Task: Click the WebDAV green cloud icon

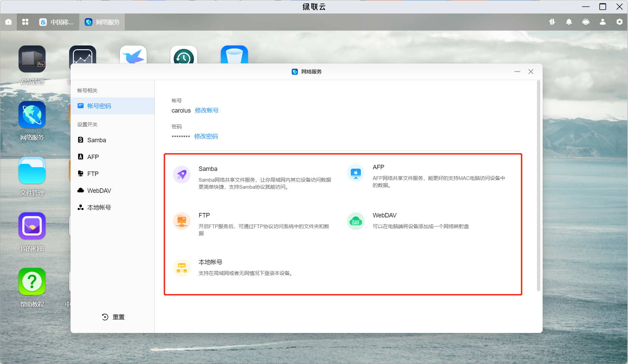Action: click(356, 221)
